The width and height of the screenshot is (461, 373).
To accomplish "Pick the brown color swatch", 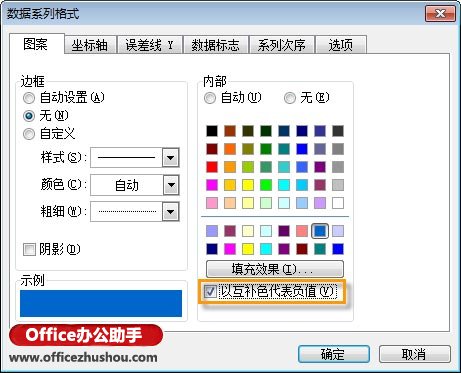I will coord(230,131).
